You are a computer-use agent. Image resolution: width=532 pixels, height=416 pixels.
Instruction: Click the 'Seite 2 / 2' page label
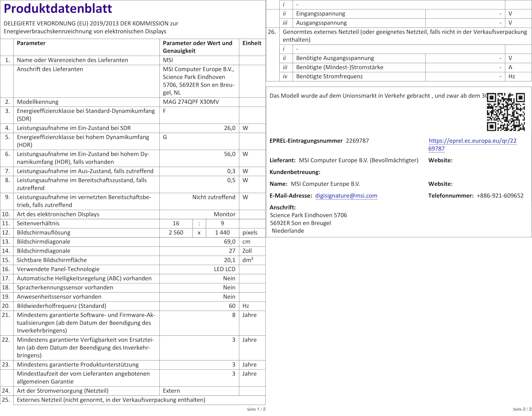[522, 409]
